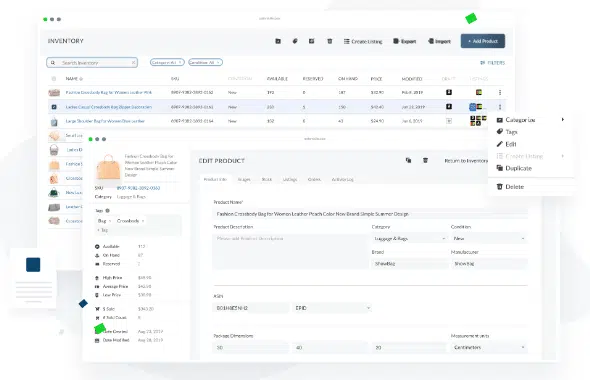Open the Large Shoulder Bag product link
Image resolution: width=590 pixels, height=380 pixels.
(105, 121)
